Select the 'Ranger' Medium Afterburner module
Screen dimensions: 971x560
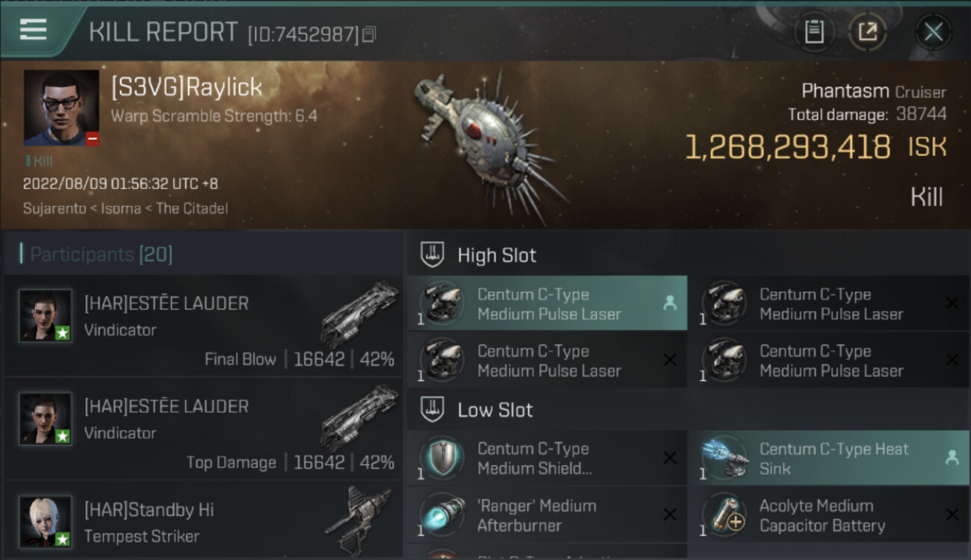pyautogui.click(x=547, y=515)
